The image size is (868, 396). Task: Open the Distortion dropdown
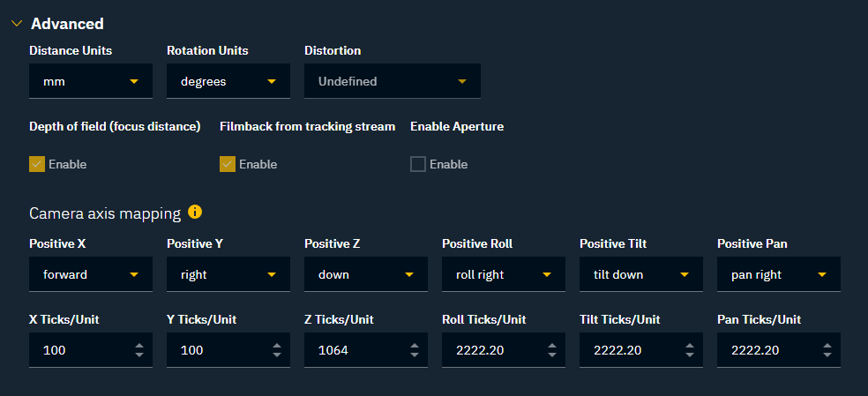pyautogui.click(x=393, y=81)
